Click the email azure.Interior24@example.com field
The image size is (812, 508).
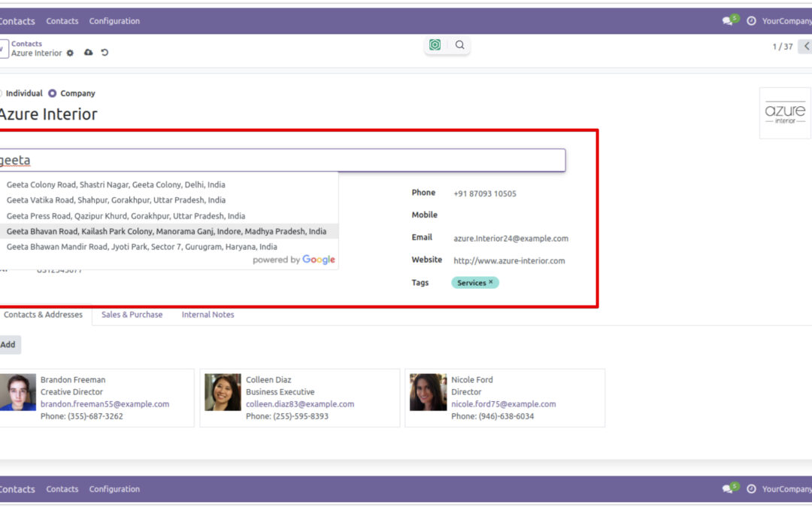point(511,239)
